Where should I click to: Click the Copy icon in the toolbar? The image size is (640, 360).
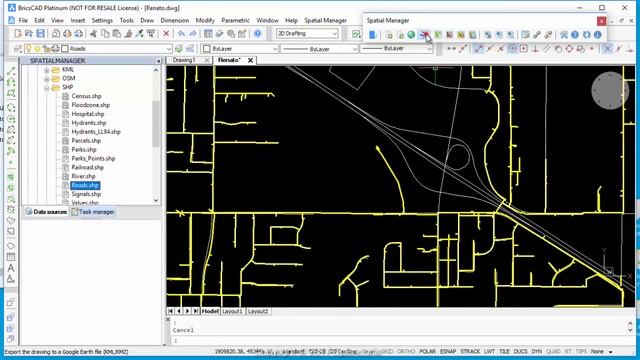(x=105, y=33)
